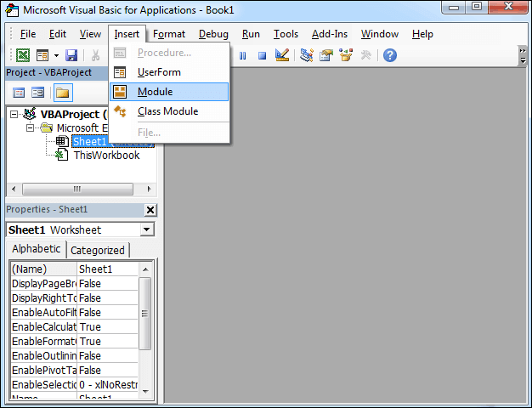Open the Debug menu
Image resolution: width=532 pixels, height=408 pixels.
pos(213,34)
